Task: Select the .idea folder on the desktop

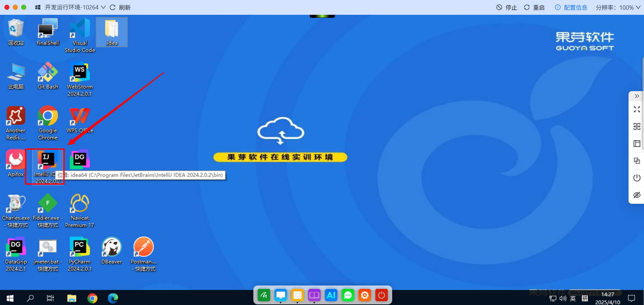Action: 112,32
